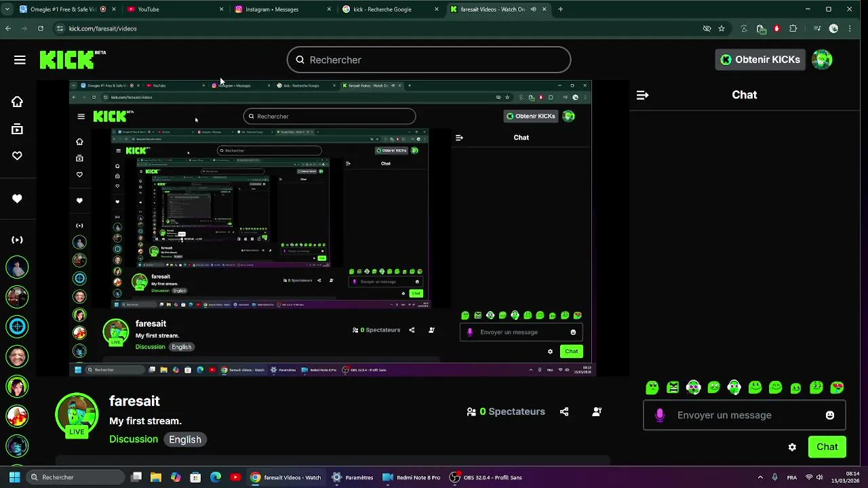Open the Discussion category link

[x=134, y=439]
